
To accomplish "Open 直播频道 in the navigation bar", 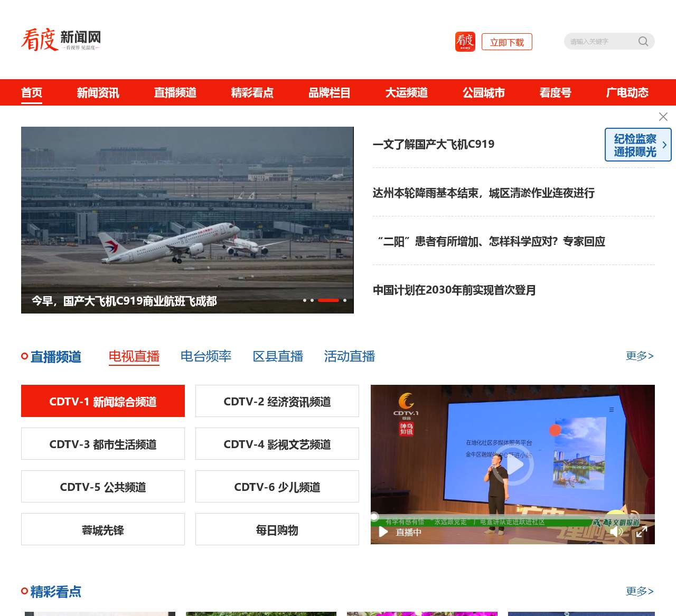I will pyautogui.click(x=175, y=93).
